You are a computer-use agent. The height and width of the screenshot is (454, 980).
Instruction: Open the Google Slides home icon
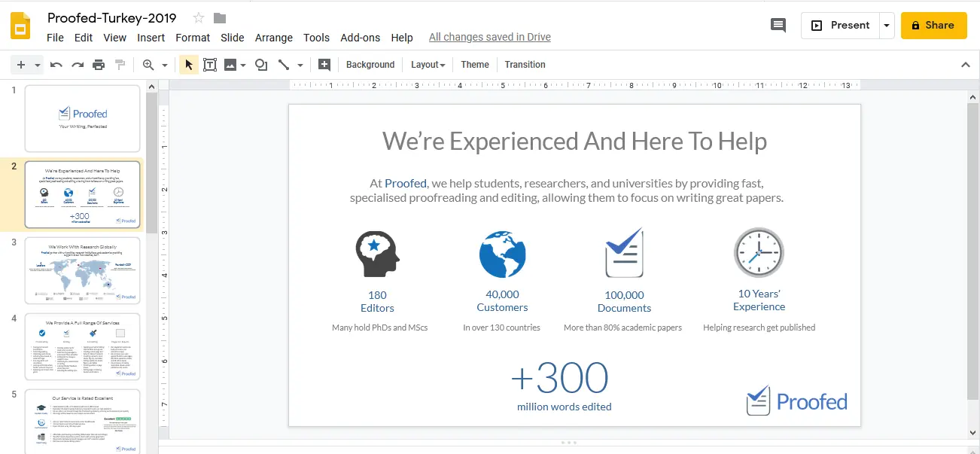(x=20, y=26)
